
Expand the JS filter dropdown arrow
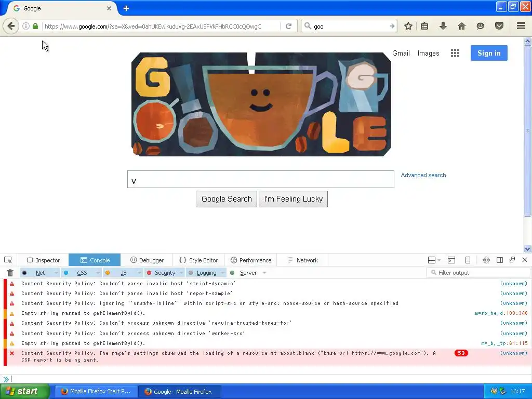coord(139,273)
